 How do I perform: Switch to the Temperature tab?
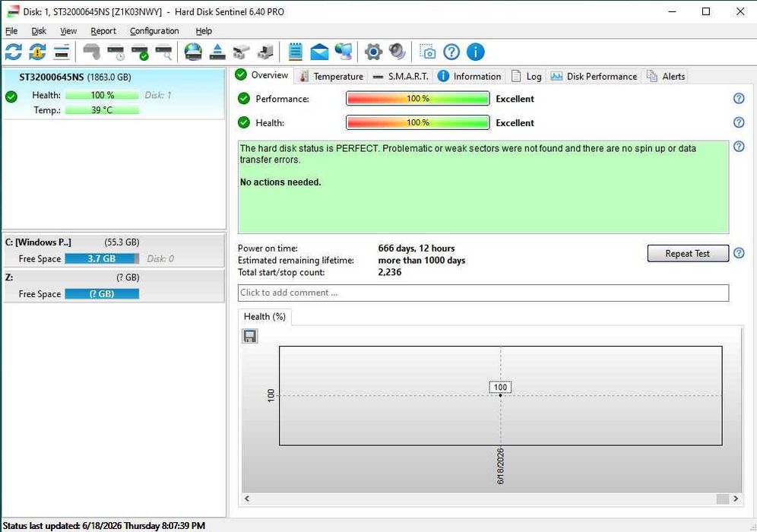(x=331, y=76)
